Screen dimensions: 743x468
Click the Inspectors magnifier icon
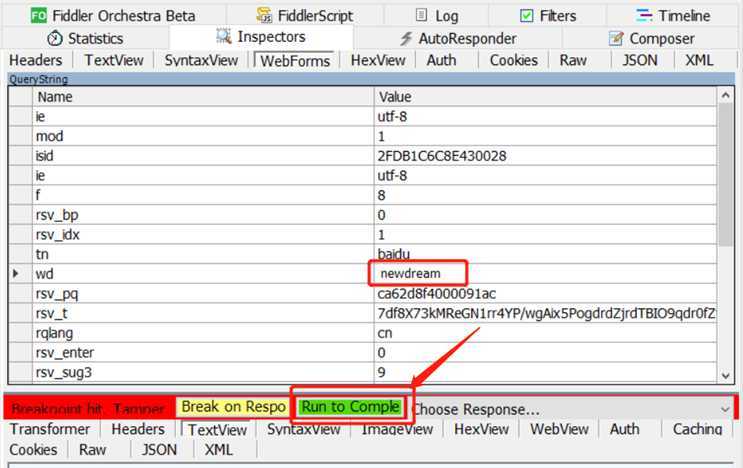click(223, 36)
